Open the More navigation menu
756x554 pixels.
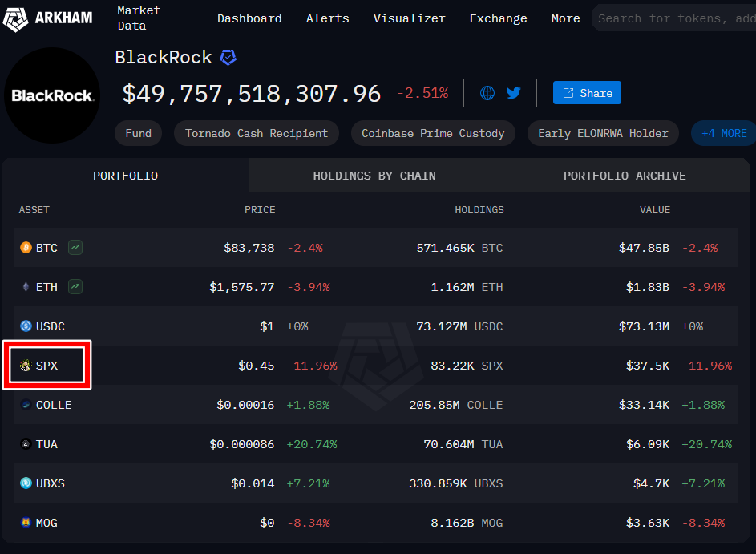tap(565, 18)
